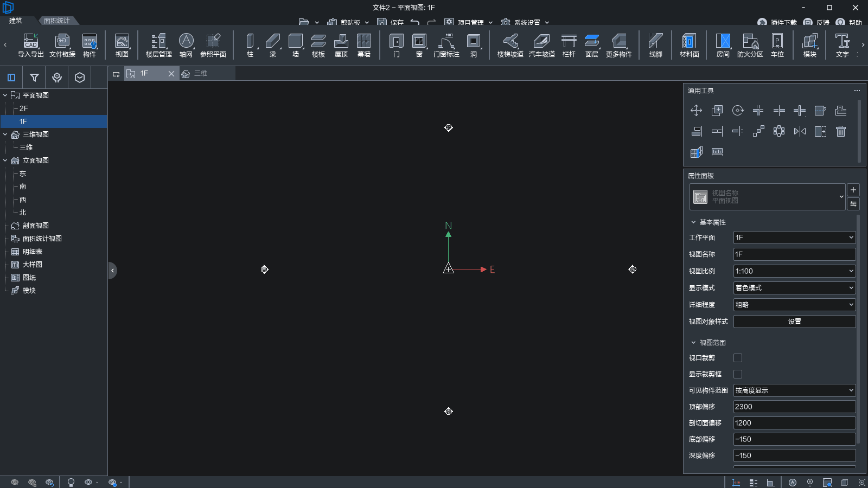Viewport: 868px width, 488px height.
Task: Switch to the 建筑 ribbon tab
Action: [x=16, y=21]
